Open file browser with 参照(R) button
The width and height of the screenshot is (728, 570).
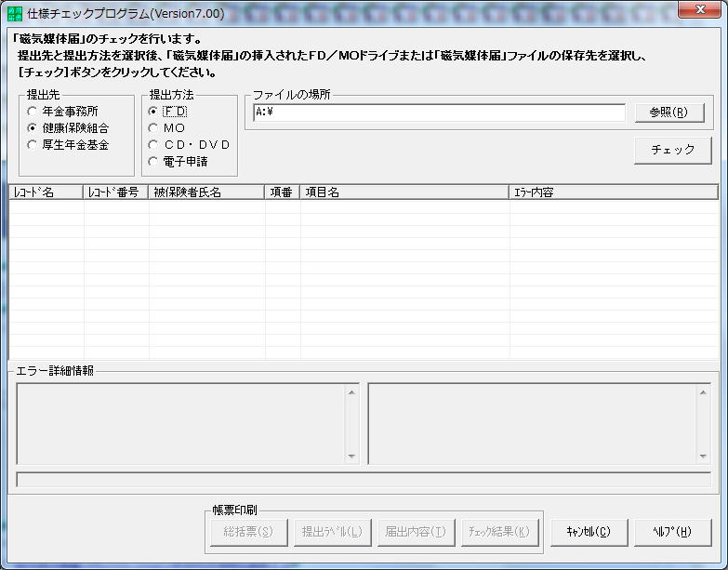point(669,113)
